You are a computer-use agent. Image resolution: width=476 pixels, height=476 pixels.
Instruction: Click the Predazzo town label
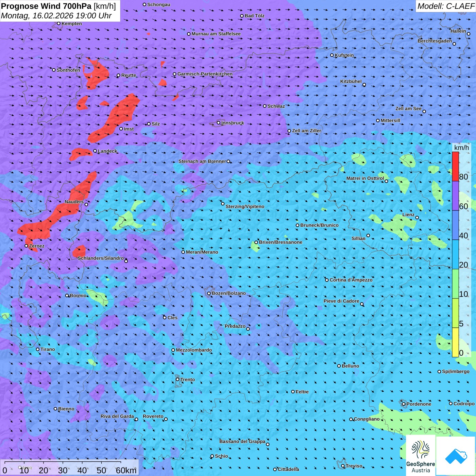[235, 326]
